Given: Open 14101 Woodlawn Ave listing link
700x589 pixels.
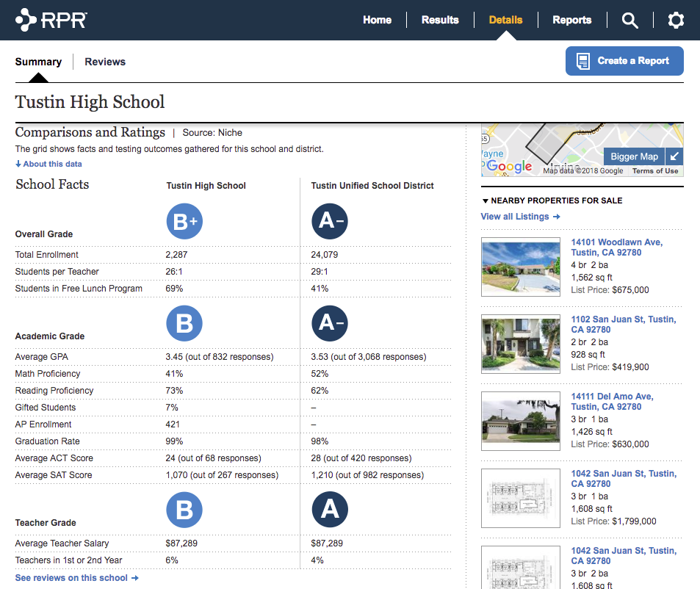Looking at the screenshot, I should 617,247.
